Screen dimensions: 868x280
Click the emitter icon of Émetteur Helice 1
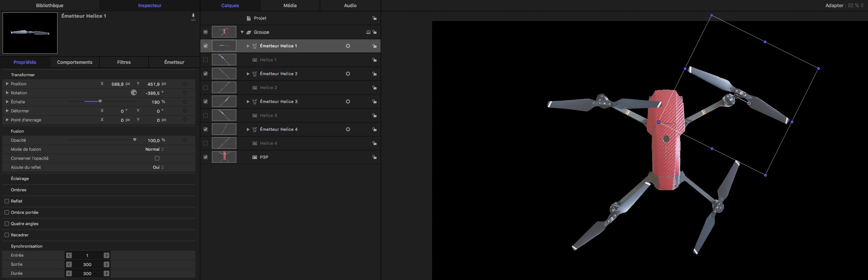(254, 46)
